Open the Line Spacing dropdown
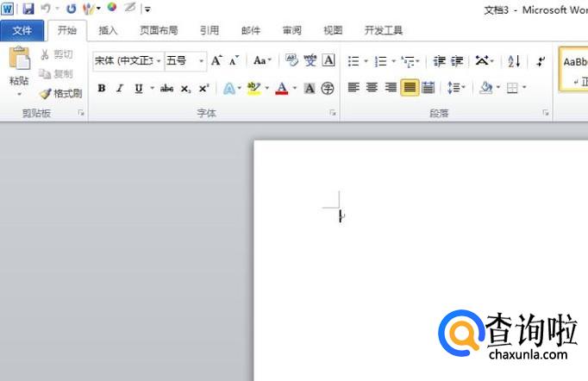 (456, 88)
